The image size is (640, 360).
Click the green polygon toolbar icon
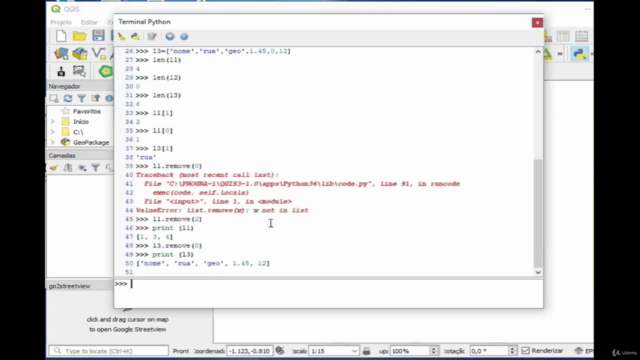(x=105, y=71)
